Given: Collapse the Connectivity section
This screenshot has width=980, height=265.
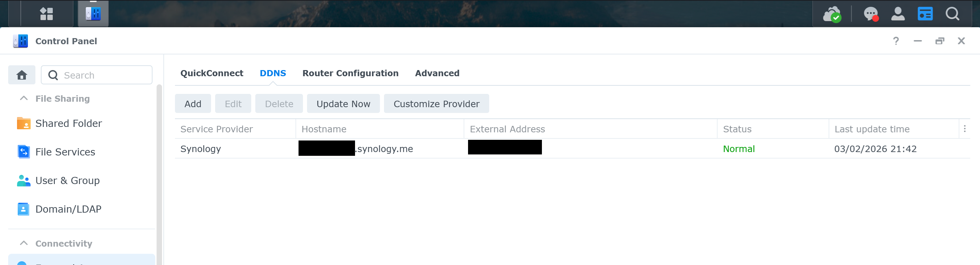Looking at the screenshot, I should click(x=23, y=243).
